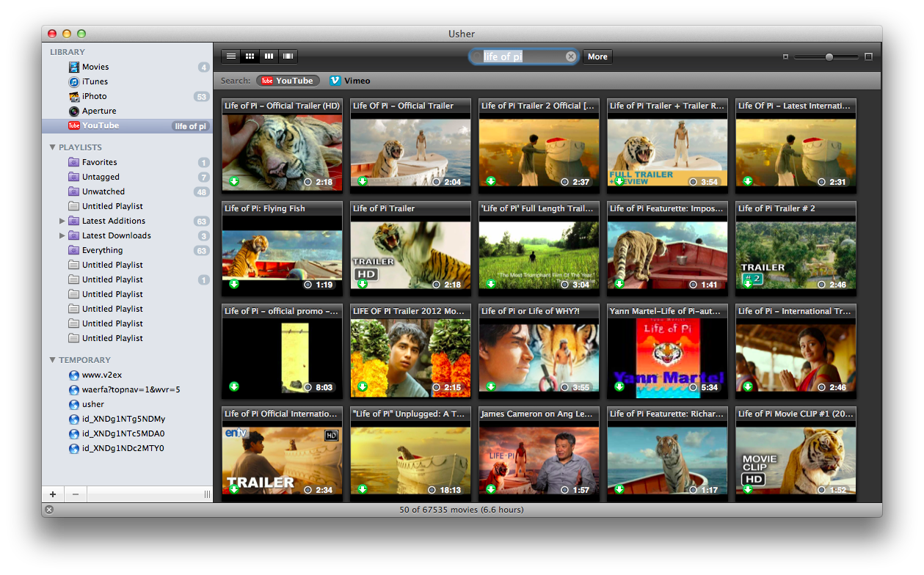The width and height of the screenshot is (924, 575).
Task: Collapse the TEMPORARY section
Action: (x=53, y=360)
